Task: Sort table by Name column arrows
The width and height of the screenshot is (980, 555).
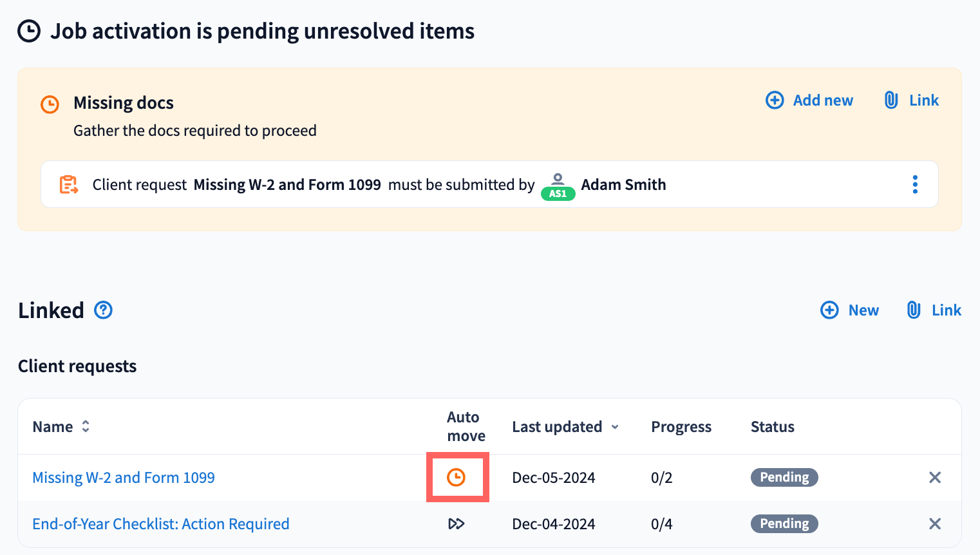Action: tap(86, 426)
